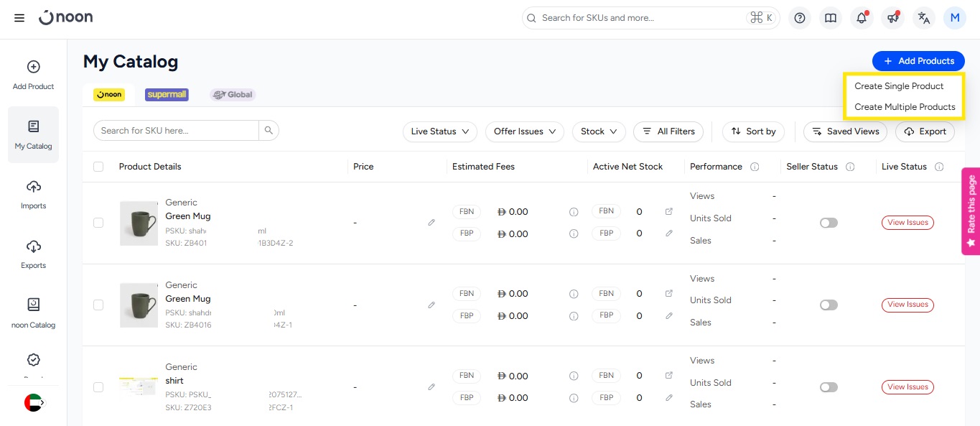Expand the Offer Issues dropdown
This screenshot has height=426, width=980.
click(x=525, y=131)
